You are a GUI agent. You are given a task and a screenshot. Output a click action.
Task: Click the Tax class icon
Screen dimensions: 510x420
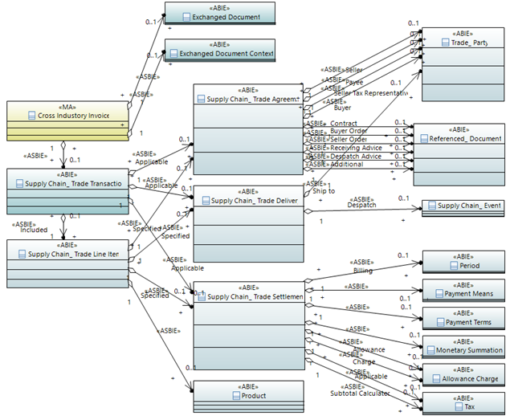coord(459,406)
